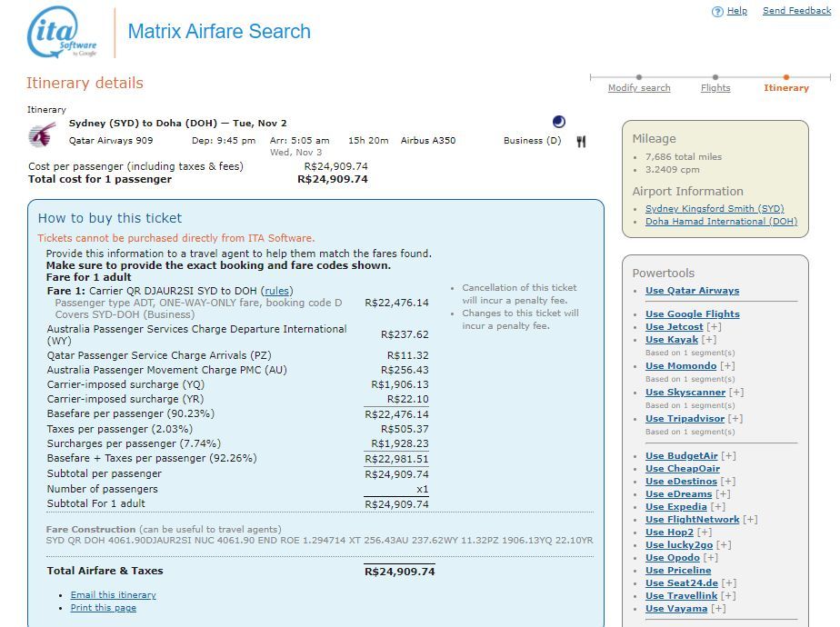
Task: Expand the eDreams [+] options
Action: 724,493
